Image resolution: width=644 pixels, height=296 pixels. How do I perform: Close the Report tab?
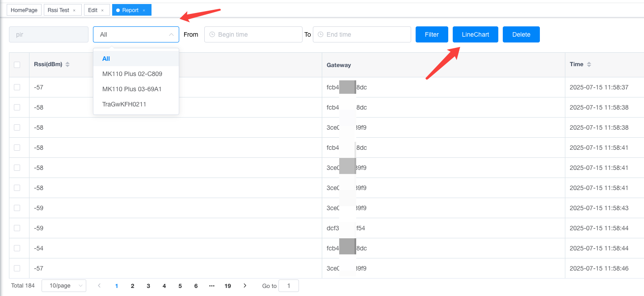coord(144,10)
